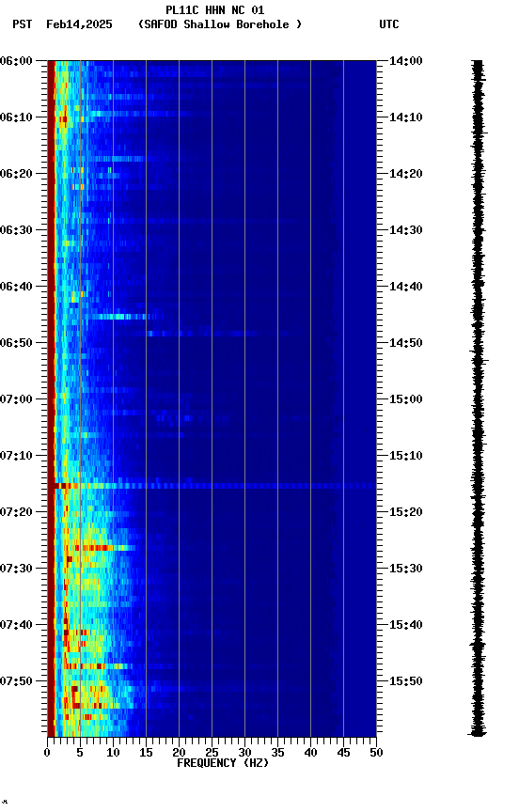Click the 25 Hz frequency tick label
Screen dimensions: 519x812
[x=212, y=753]
